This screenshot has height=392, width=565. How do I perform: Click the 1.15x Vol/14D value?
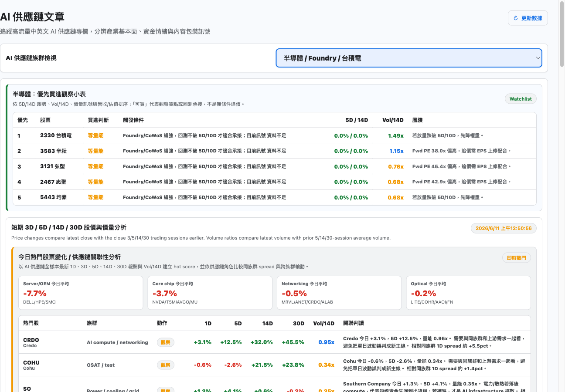point(396,151)
